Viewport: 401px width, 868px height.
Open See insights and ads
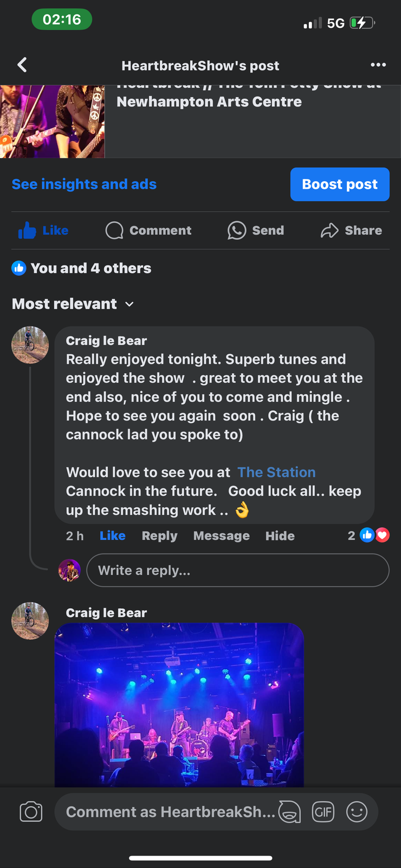[84, 184]
